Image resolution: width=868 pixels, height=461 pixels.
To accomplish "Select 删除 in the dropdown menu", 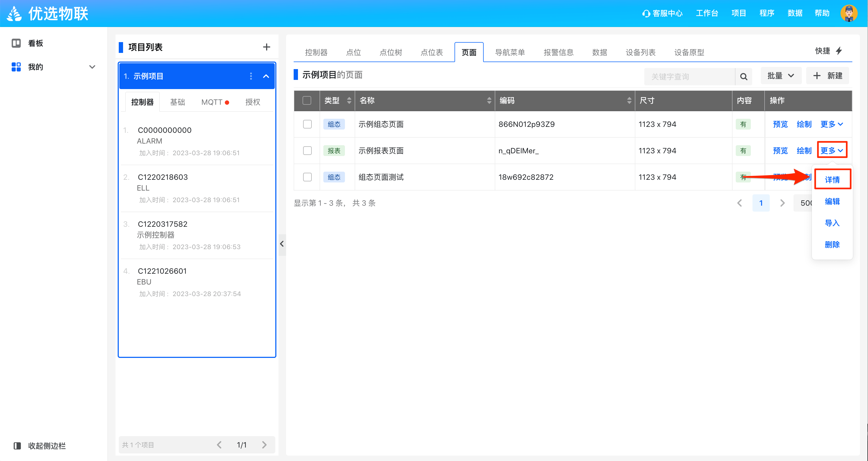I will tap(832, 244).
